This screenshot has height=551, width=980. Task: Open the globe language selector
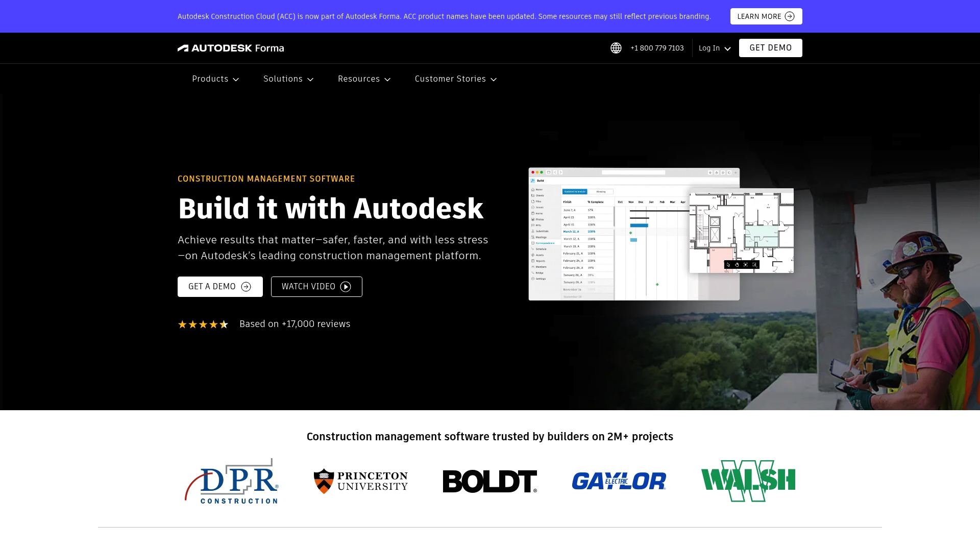coord(616,48)
